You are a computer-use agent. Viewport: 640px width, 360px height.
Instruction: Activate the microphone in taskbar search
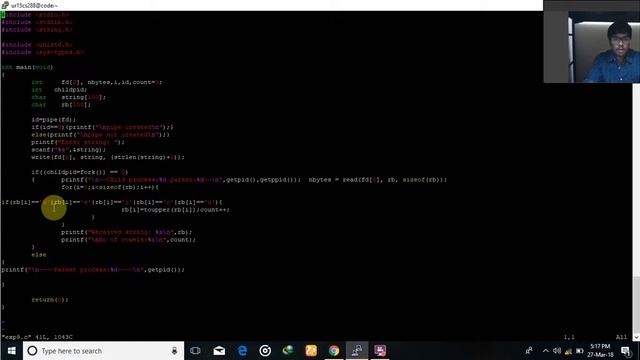pyautogui.click(x=174, y=351)
